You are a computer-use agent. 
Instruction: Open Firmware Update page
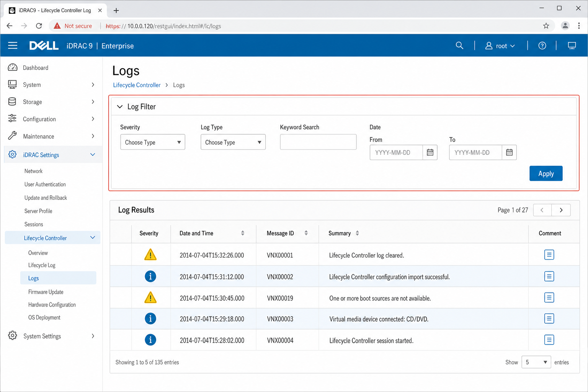click(46, 292)
